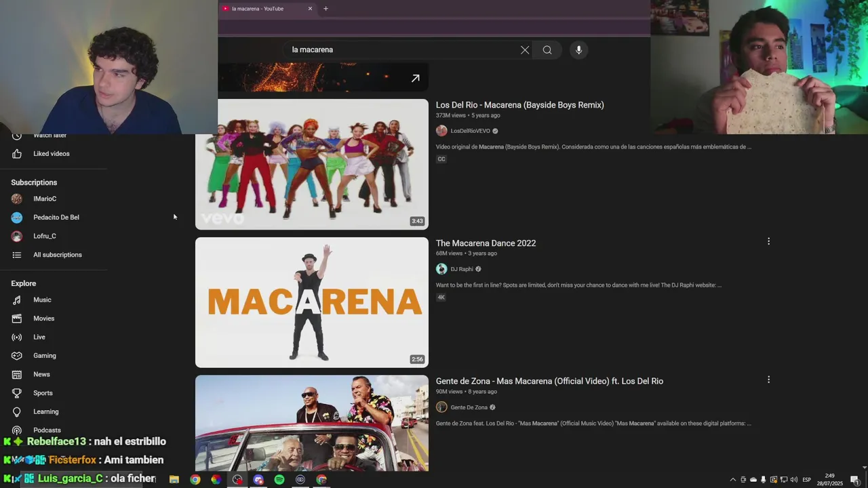Open a new browser tab with the plus
Viewport: 868px width, 488px height.
[x=325, y=9]
